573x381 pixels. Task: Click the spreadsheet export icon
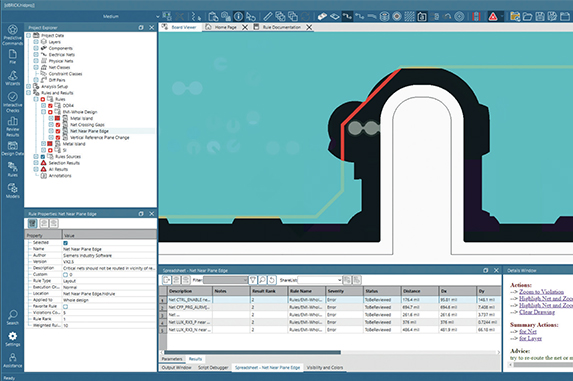click(167, 280)
